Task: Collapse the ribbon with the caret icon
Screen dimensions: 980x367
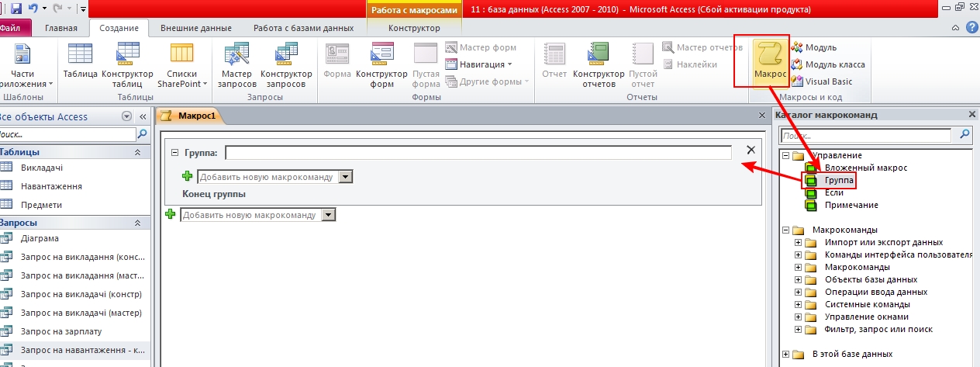Action: 957,27
